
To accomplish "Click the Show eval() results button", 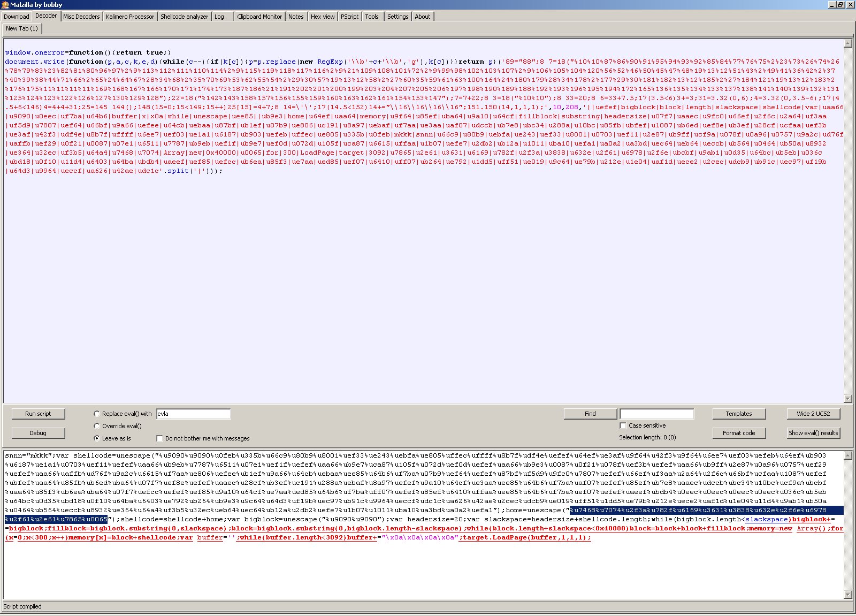I will (x=813, y=433).
